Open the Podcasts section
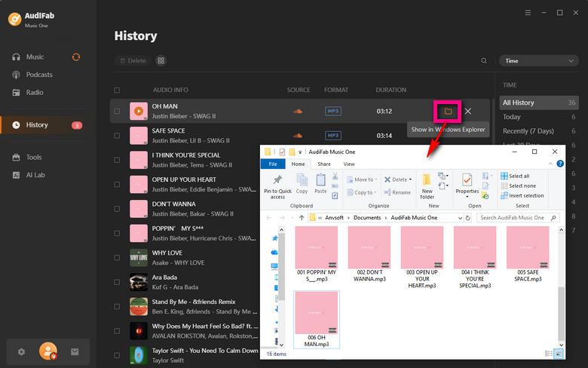The height and width of the screenshot is (368, 588). 39,75
